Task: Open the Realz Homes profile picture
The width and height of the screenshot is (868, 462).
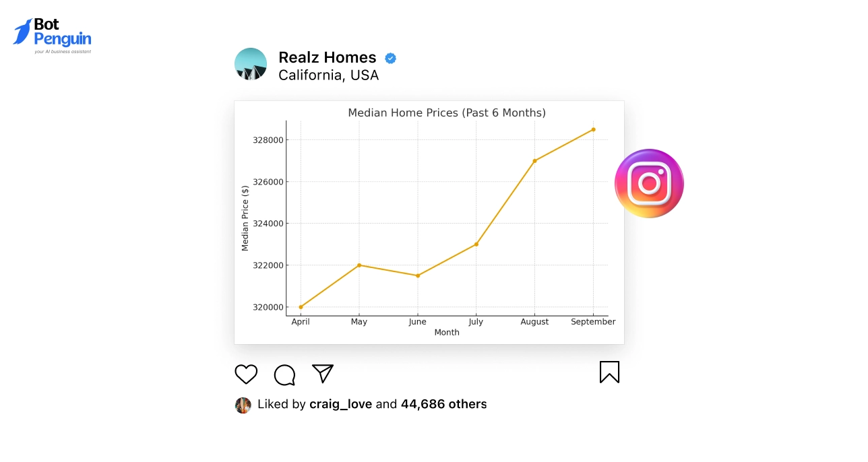Action: pyautogui.click(x=250, y=64)
